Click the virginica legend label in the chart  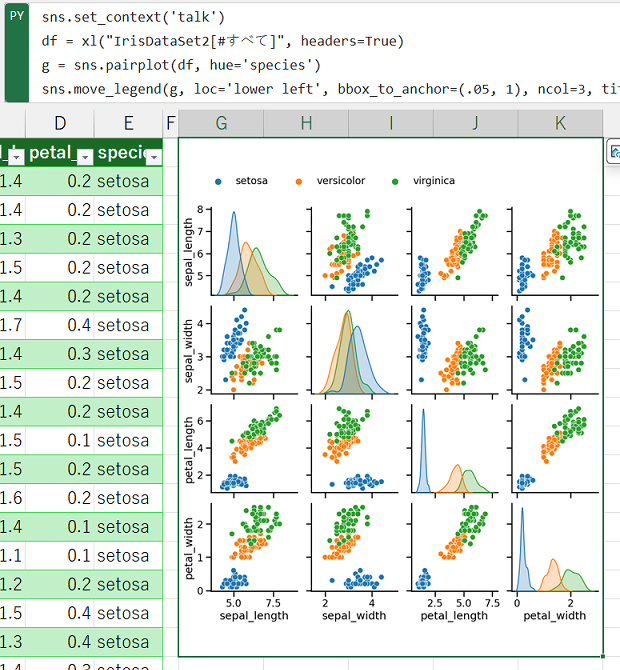[x=434, y=181]
